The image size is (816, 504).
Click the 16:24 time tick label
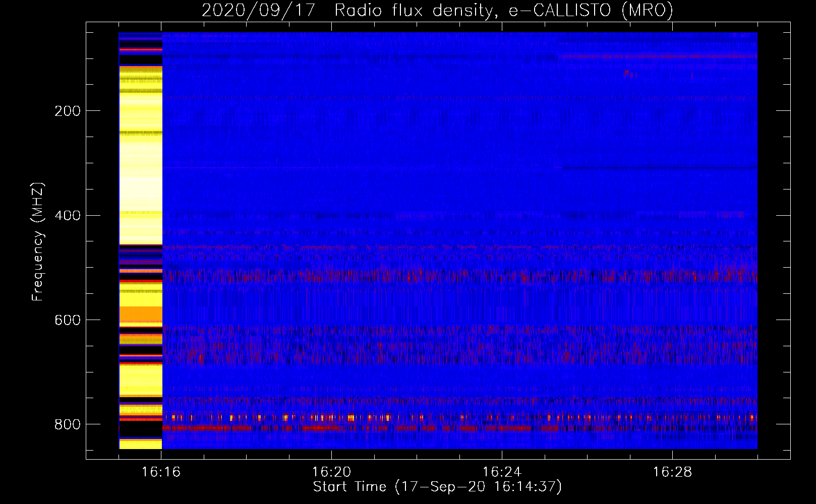[x=502, y=472]
